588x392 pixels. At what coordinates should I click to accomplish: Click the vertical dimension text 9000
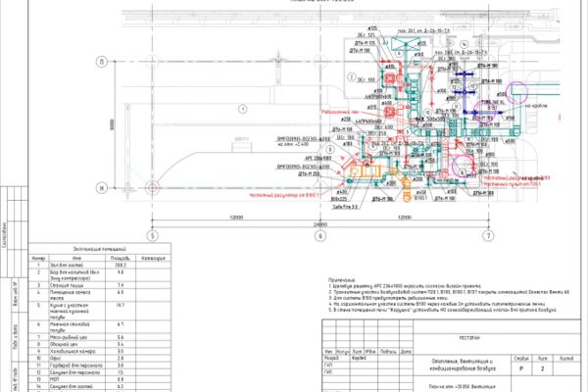112,124
